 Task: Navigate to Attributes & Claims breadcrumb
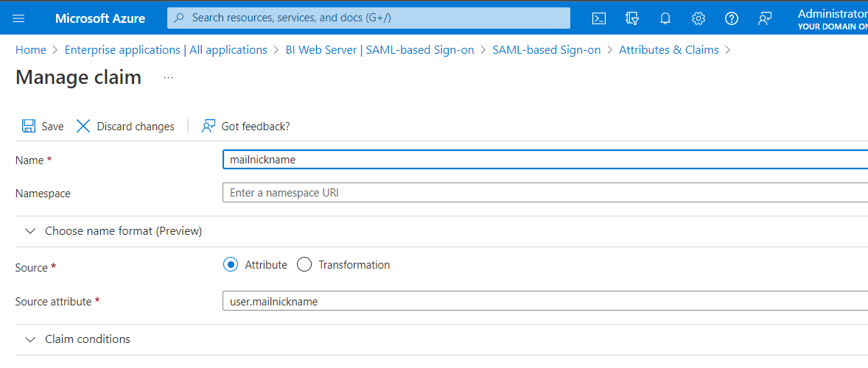pyautogui.click(x=668, y=50)
